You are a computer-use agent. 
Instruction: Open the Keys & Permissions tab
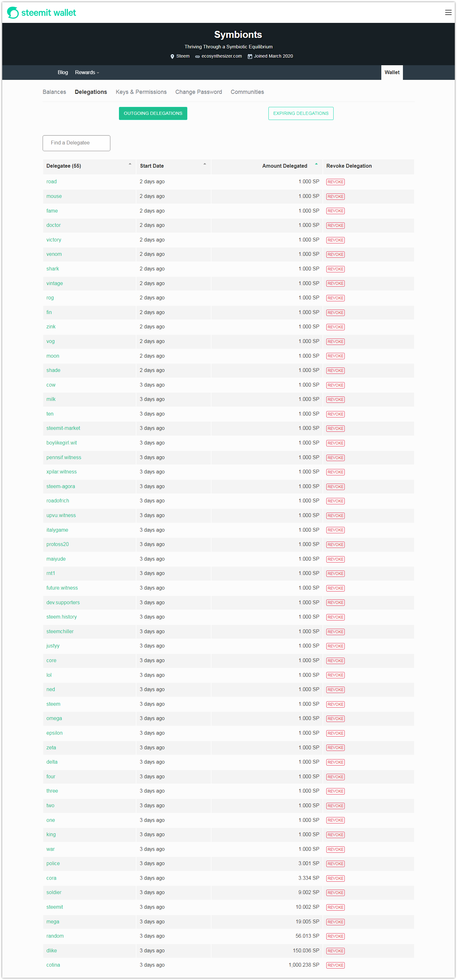coord(141,92)
